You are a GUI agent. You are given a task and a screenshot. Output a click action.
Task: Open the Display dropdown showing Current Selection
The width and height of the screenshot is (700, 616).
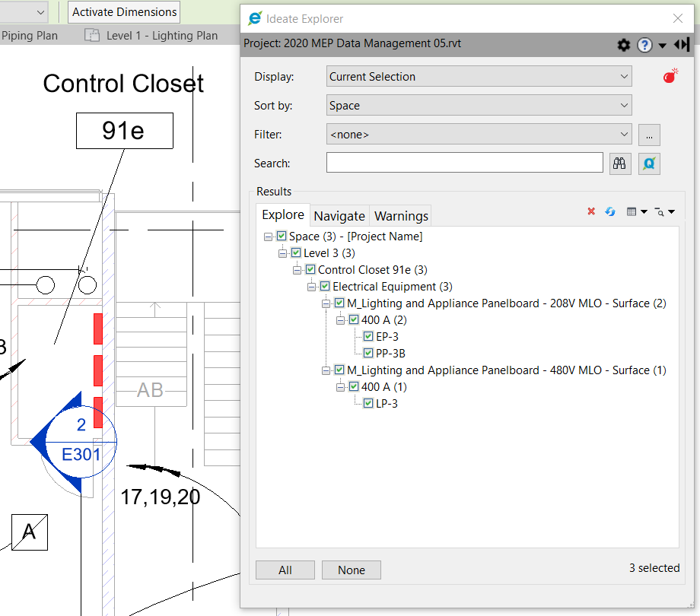479,77
